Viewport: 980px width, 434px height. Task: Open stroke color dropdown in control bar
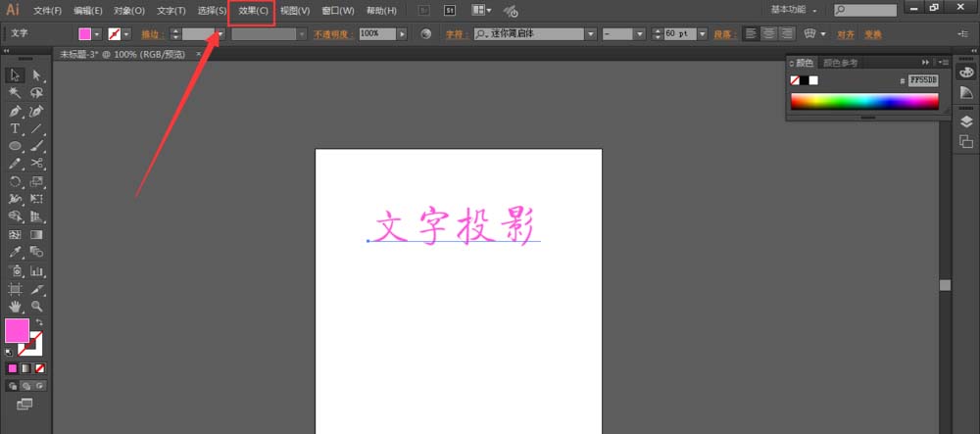tap(126, 34)
